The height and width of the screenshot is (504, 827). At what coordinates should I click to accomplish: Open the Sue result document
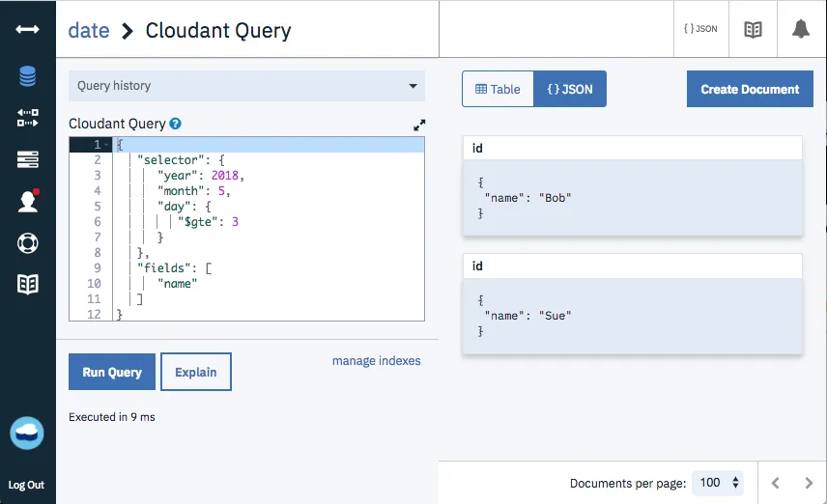tap(633, 316)
